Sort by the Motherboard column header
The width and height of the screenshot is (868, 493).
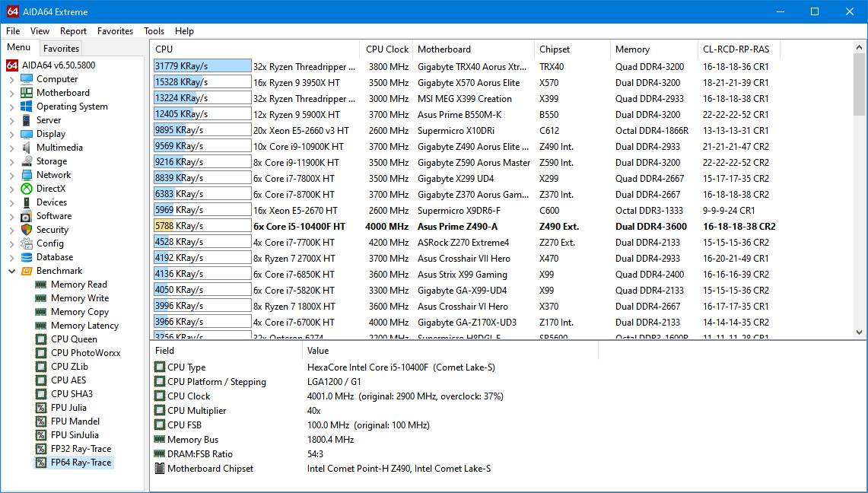click(444, 49)
